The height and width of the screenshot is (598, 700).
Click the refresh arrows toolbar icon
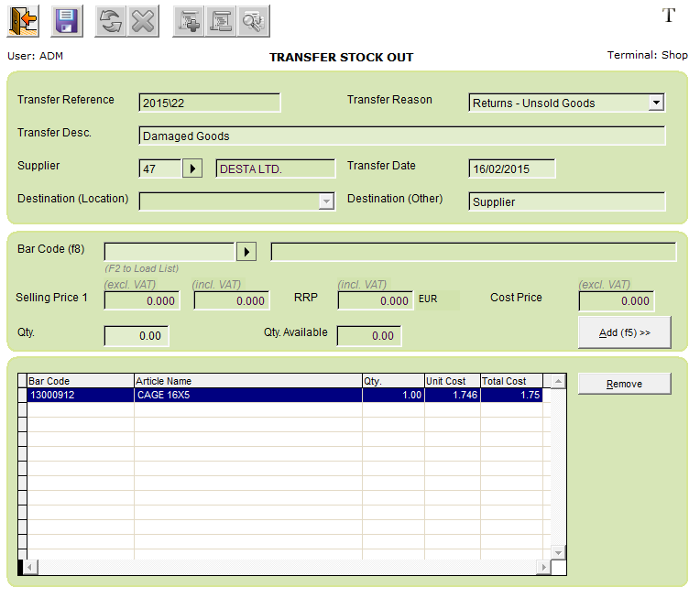click(111, 21)
